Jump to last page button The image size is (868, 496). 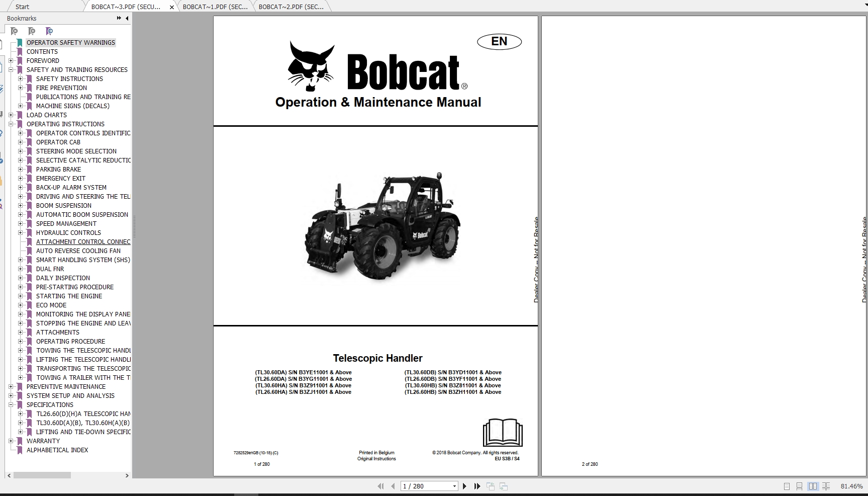click(x=476, y=486)
